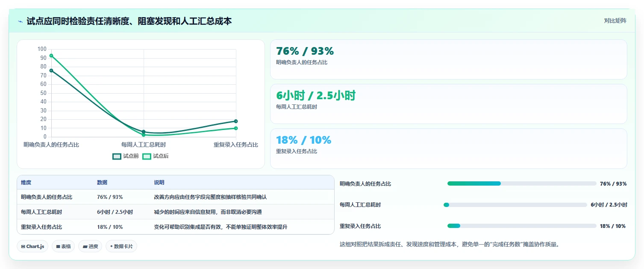This screenshot has width=644, height=269.
Task: Click table cell 18% / 10%
Action: (x=110, y=227)
